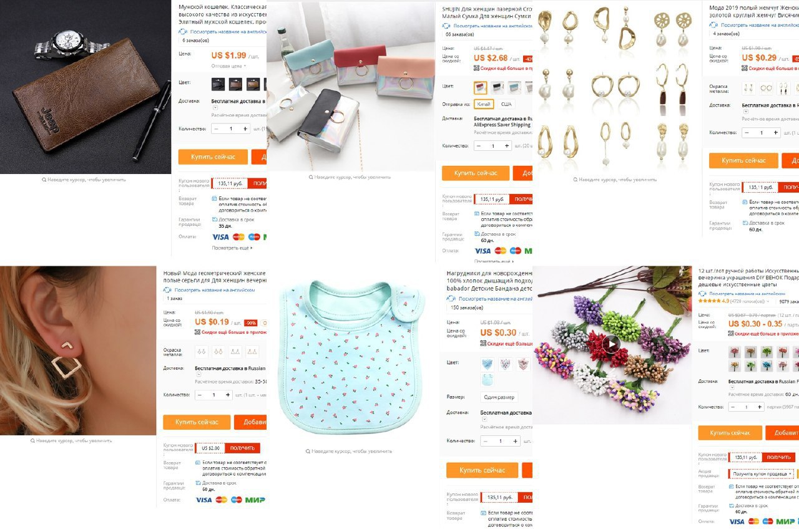Click the Visa payment icon in the wallet listing
This screenshot has height=532, width=799.
tap(220, 237)
